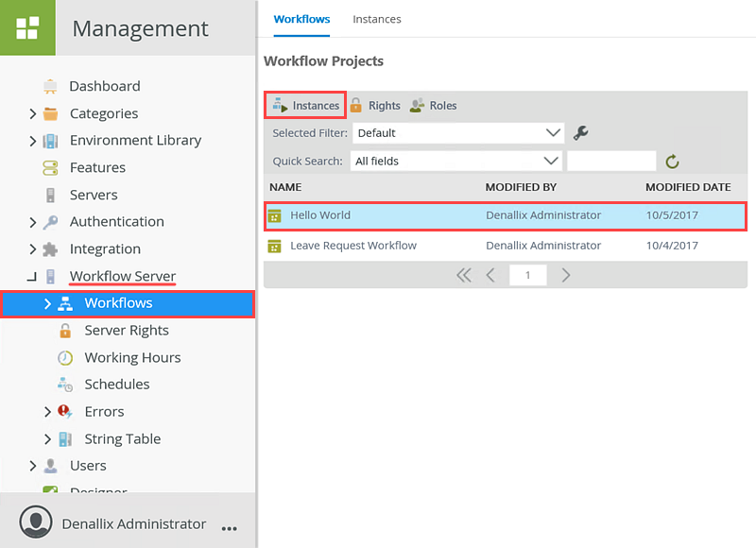Click the refresh list icon
Image resolution: width=756 pixels, height=548 pixels.
[x=672, y=162]
